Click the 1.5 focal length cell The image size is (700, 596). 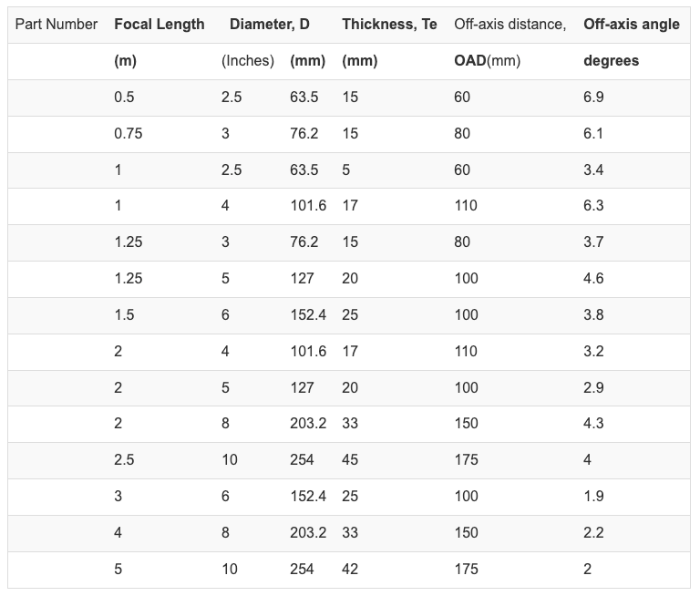pos(124,314)
